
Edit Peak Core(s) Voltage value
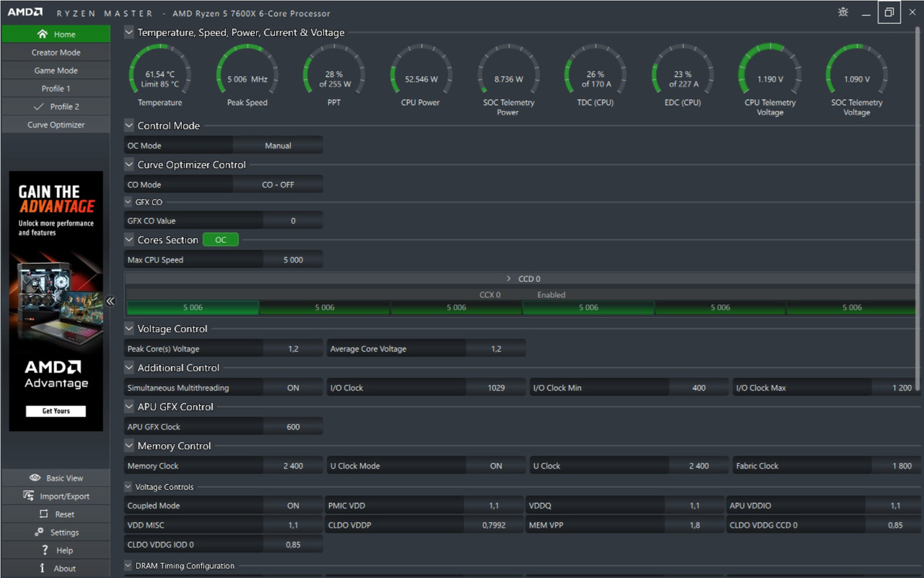click(x=293, y=349)
